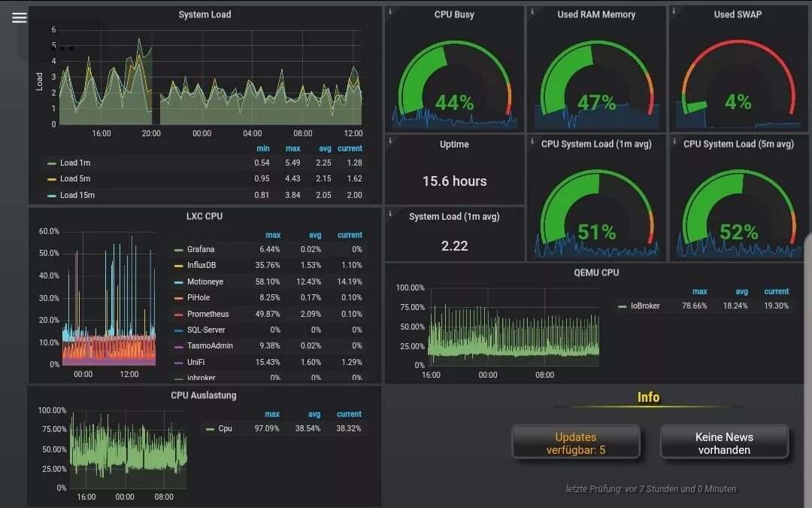Open the Used SWAP panel title menu
This screenshot has height=508, width=812.
point(738,14)
